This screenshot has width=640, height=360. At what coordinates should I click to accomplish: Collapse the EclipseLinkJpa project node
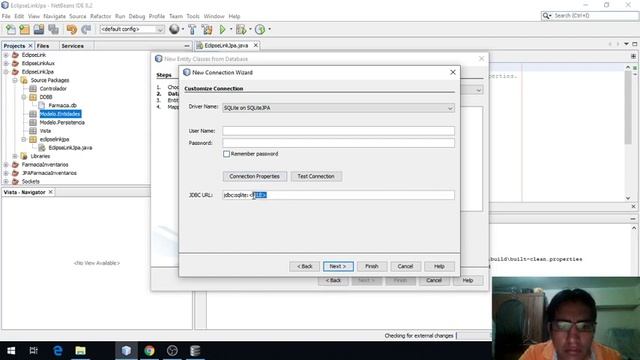[6, 72]
